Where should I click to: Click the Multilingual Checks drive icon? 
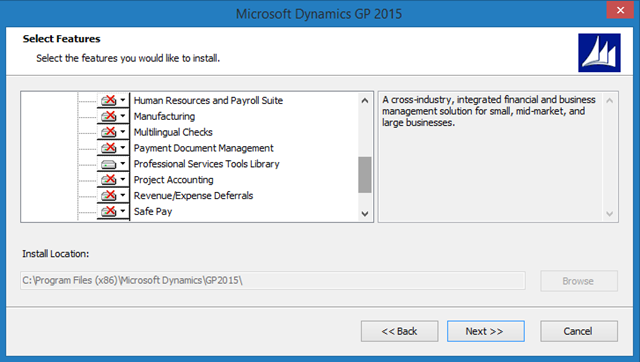point(109,132)
